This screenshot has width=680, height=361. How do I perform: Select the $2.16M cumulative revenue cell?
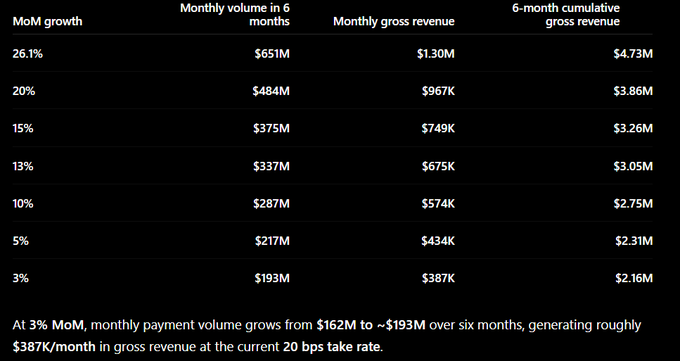pyautogui.click(x=634, y=278)
